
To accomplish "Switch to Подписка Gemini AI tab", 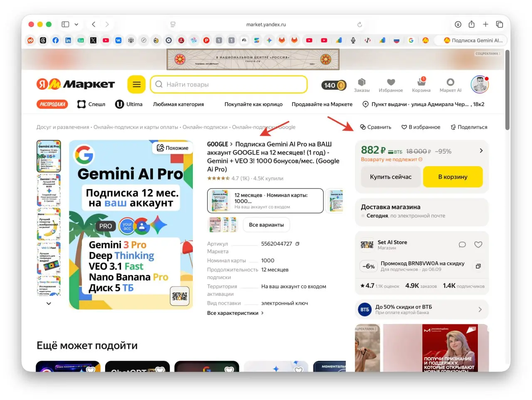I will [x=470, y=40].
